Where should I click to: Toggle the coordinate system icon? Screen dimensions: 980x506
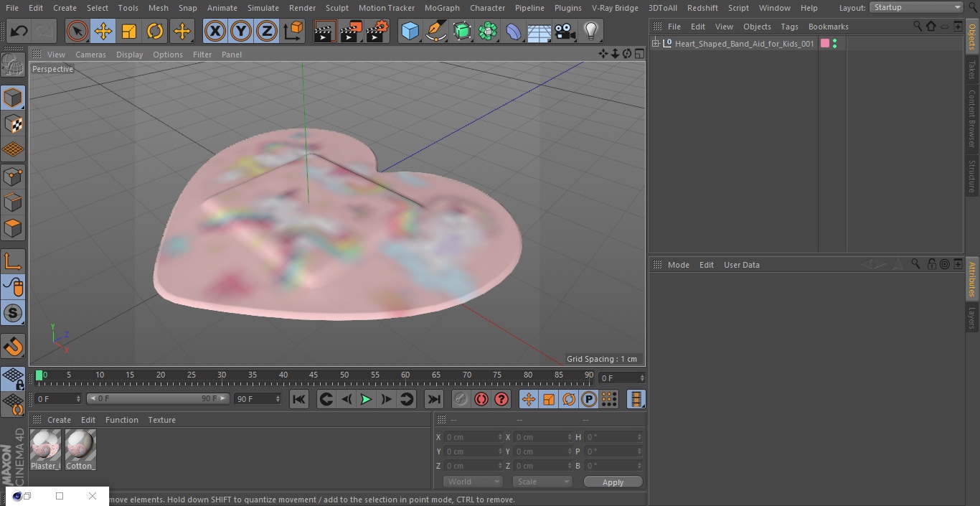(293, 31)
